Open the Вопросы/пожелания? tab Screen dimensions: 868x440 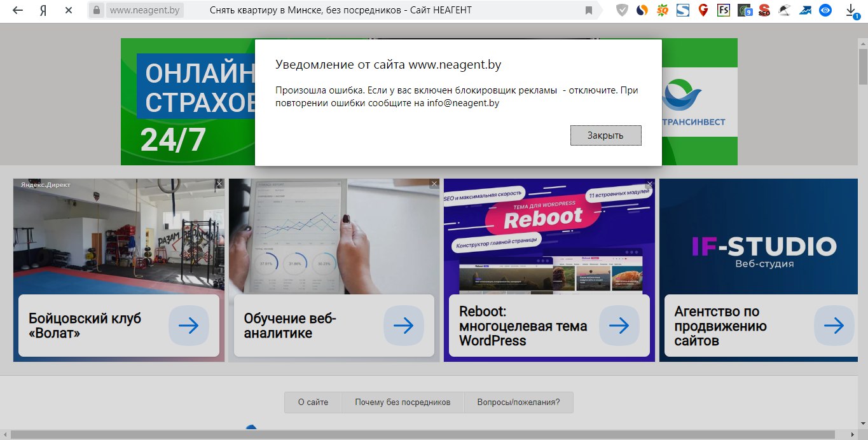(x=518, y=402)
